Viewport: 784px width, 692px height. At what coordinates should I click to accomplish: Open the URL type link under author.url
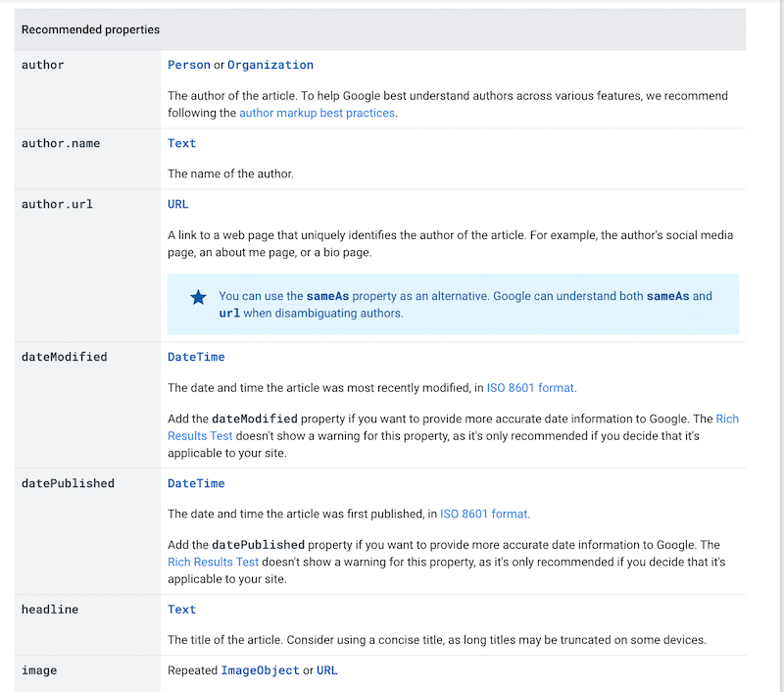point(177,204)
